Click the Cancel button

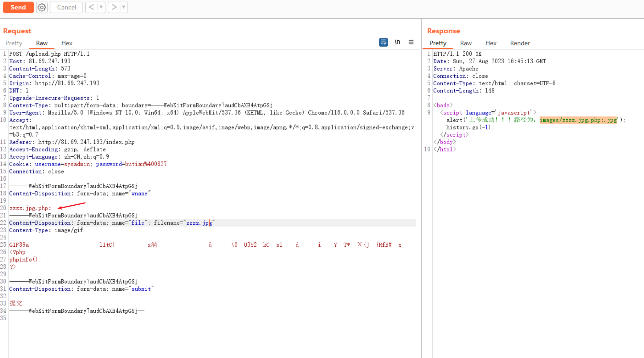pos(66,7)
